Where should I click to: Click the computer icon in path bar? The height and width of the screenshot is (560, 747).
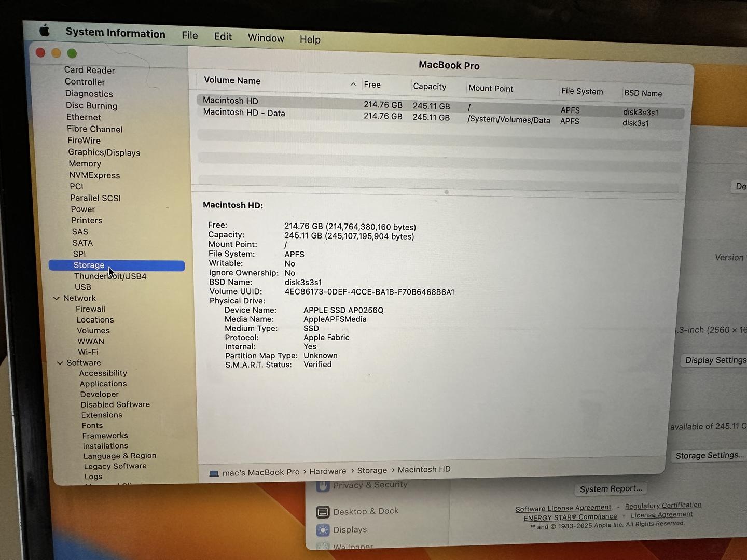pos(214,473)
